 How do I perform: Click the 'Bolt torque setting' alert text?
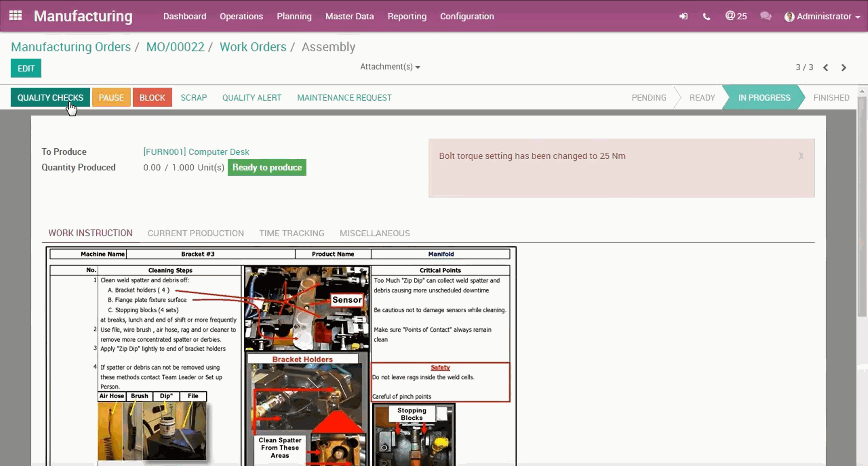532,156
